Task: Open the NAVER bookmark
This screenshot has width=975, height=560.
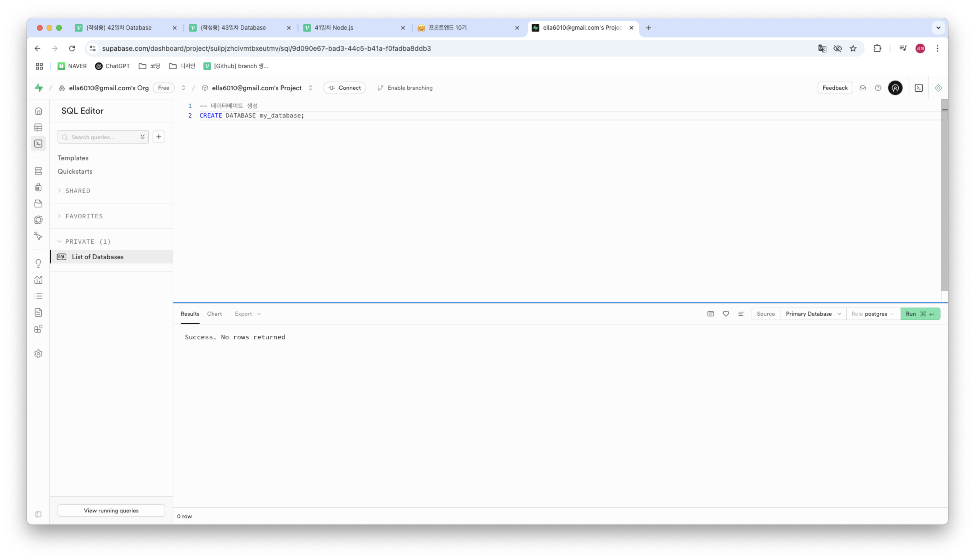Action: tap(72, 66)
